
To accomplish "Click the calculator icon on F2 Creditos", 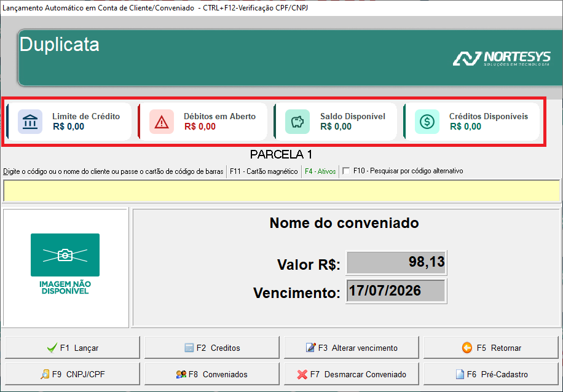I will click(189, 348).
